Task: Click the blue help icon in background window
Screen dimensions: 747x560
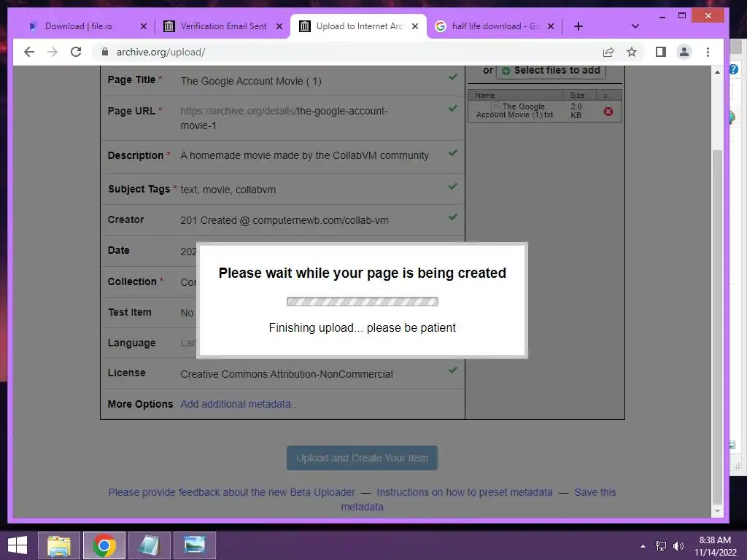Action: pyautogui.click(x=734, y=69)
